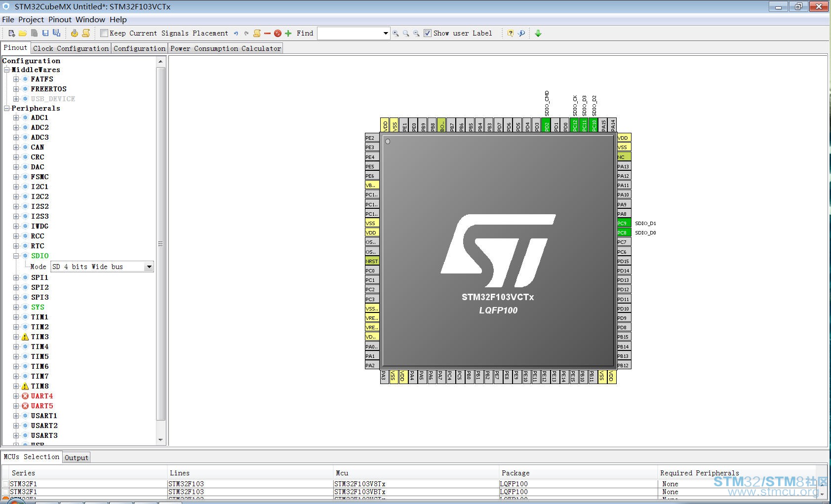This screenshot has height=504, width=831.
Task: Expand the USART1 tree node
Action: click(x=16, y=416)
